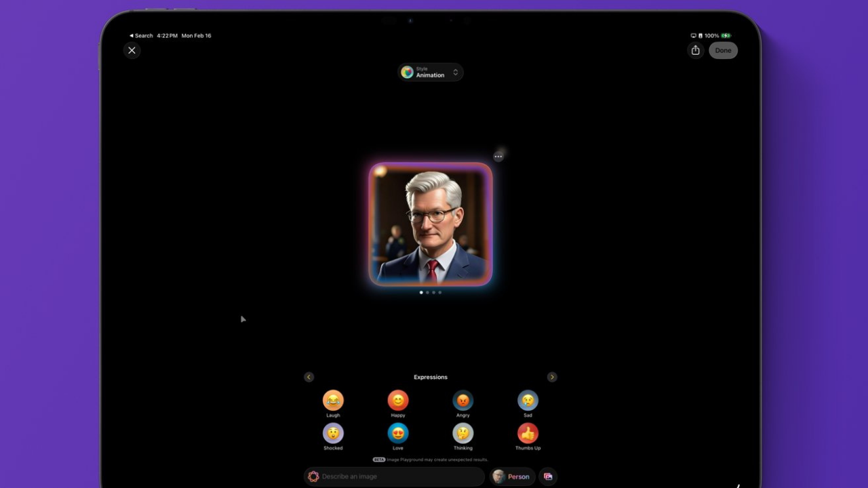Select the Shocked expression

(x=333, y=434)
